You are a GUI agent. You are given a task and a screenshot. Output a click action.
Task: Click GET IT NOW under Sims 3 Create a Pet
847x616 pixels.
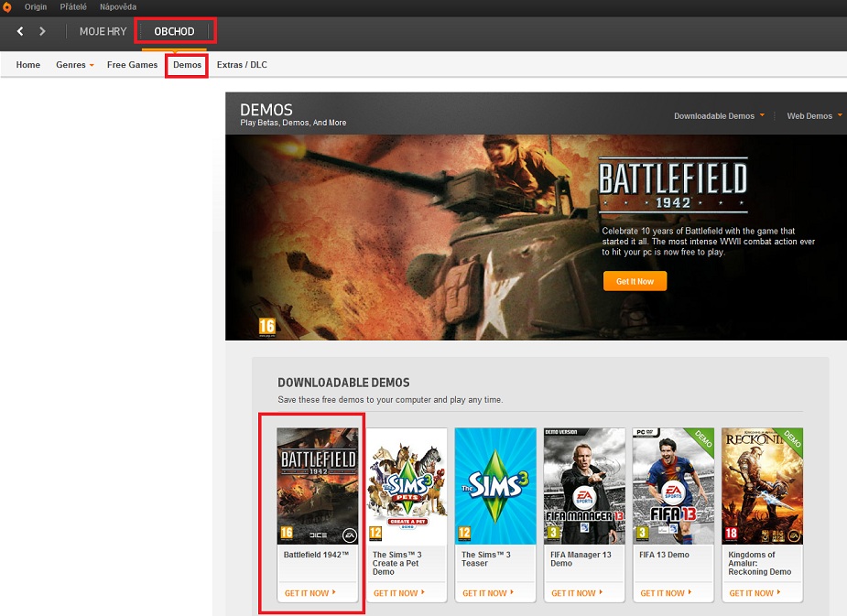[399, 593]
